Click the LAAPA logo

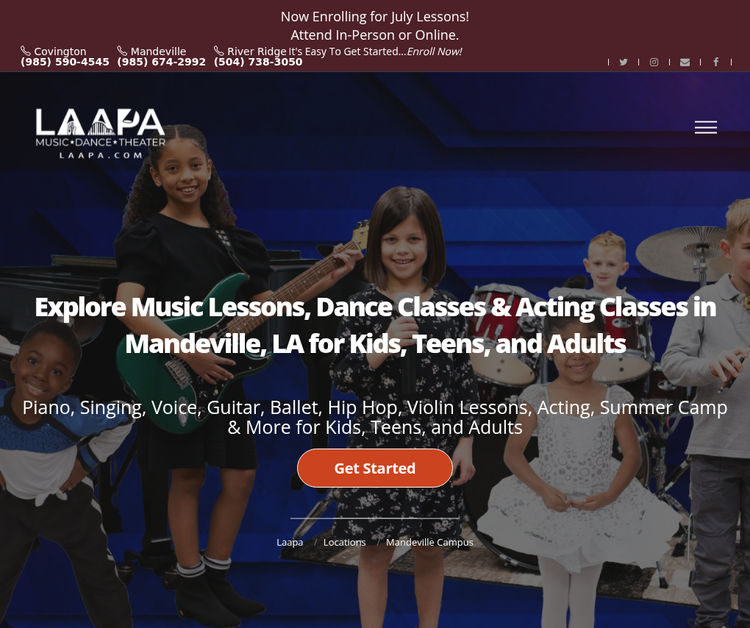click(x=100, y=133)
